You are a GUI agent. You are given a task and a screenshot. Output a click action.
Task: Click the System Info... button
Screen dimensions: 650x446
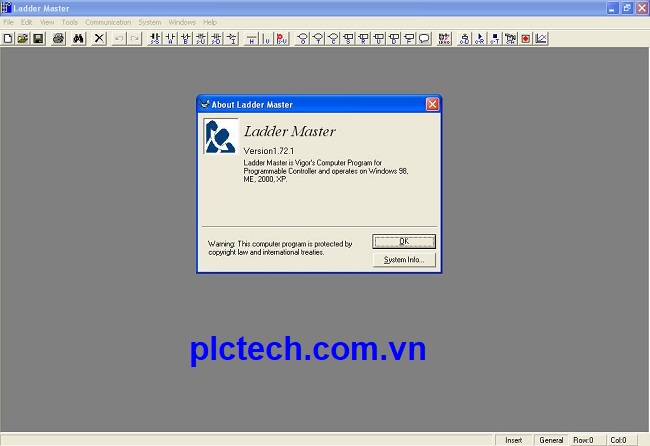(x=404, y=260)
